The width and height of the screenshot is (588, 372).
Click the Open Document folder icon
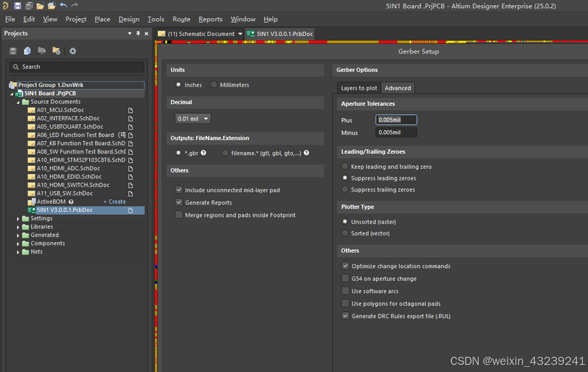(x=40, y=6)
